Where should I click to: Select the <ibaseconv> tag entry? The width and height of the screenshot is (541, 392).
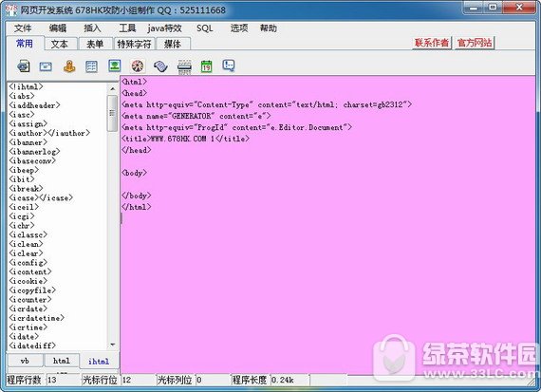[32, 160]
